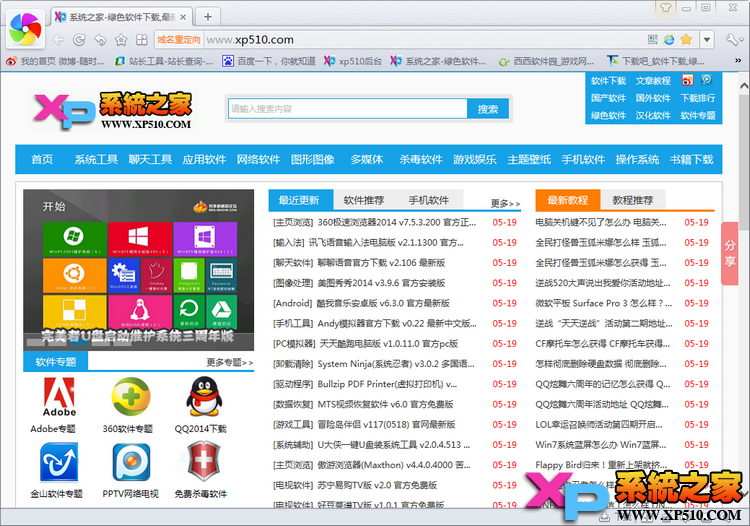Open the grid home-page icon in toolbar
Viewport: 750px width, 526px height.
pos(142,40)
